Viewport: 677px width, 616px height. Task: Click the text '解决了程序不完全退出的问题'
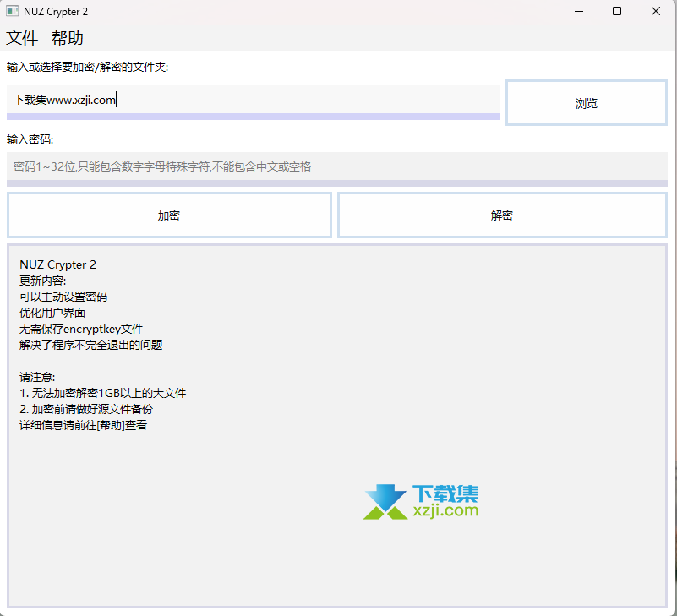[91, 345]
